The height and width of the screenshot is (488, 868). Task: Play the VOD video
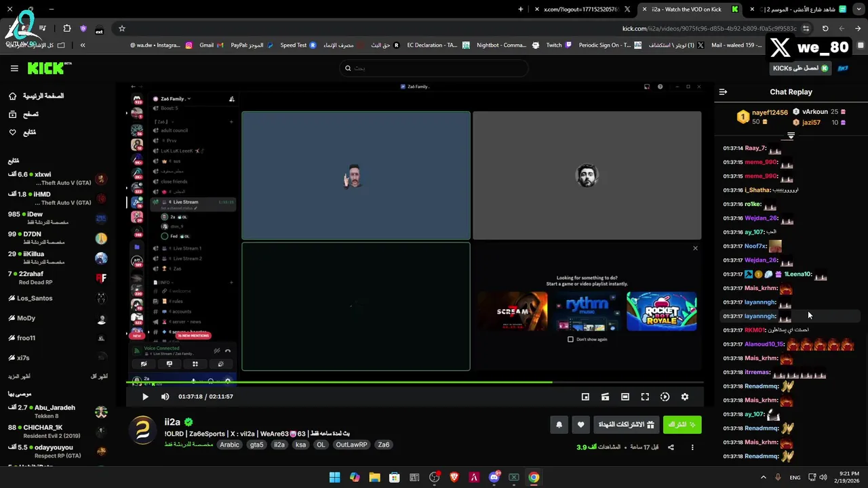145,396
